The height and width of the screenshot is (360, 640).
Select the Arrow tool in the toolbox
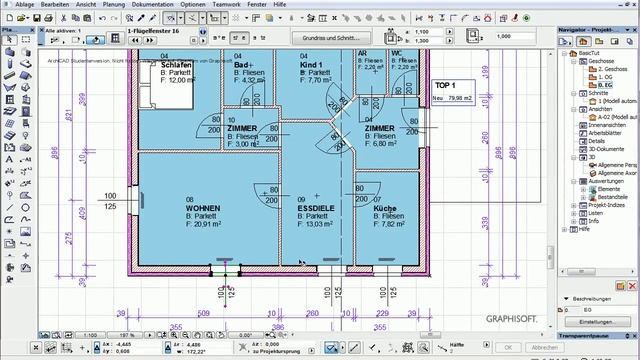[x=9, y=40]
